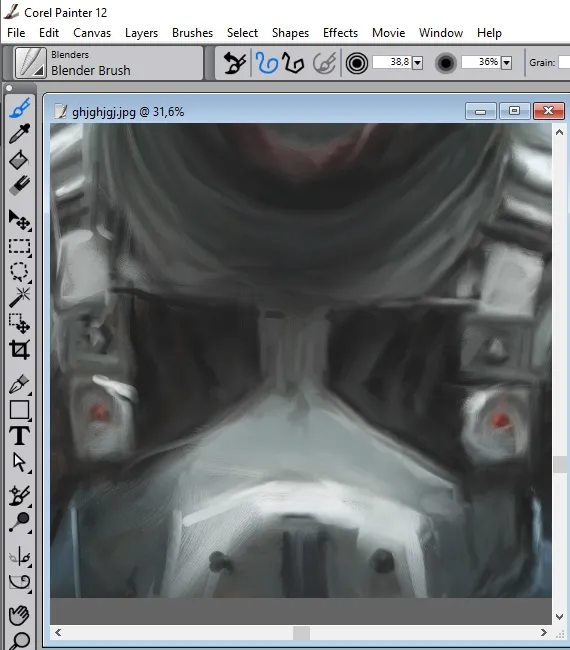This screenshot has height=650, width=570.
Task: Click the horizontal scrollbar thumb
Action: point(301,633)
